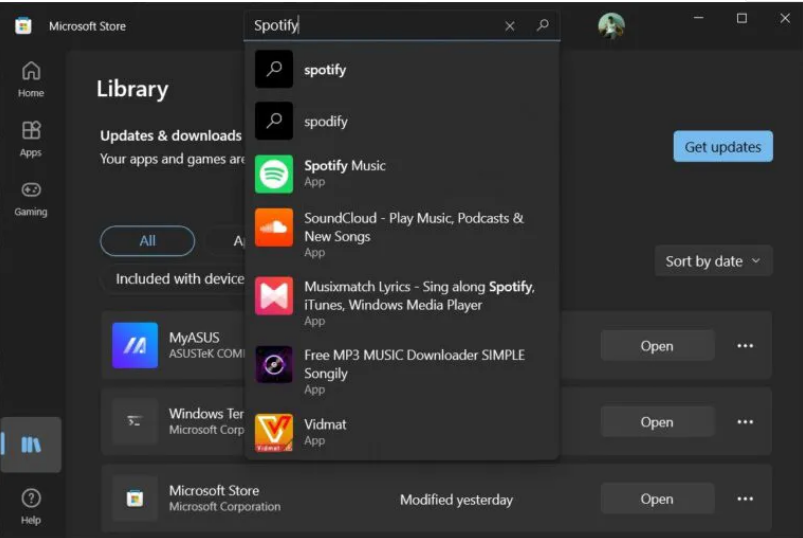Click the Songily disc icon
This screenshot has width=803, height=538.
pyautogui.click(x=274, y=364)
